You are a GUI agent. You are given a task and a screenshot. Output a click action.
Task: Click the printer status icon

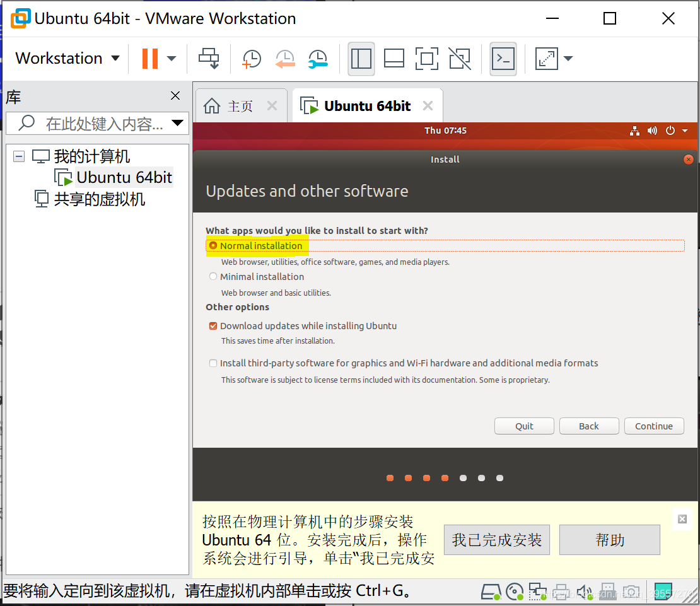click(x=561, y=592)
